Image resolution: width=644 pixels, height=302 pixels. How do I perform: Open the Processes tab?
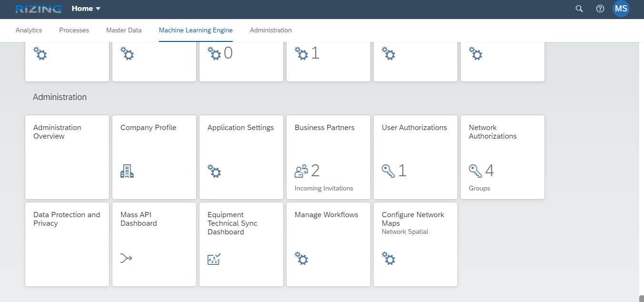coord(74,30)
